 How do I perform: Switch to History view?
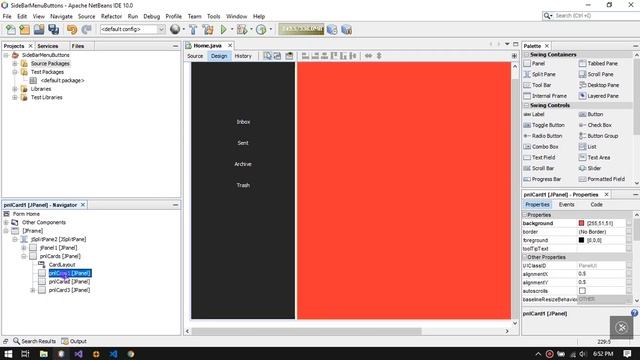click(x=243, y=56)
